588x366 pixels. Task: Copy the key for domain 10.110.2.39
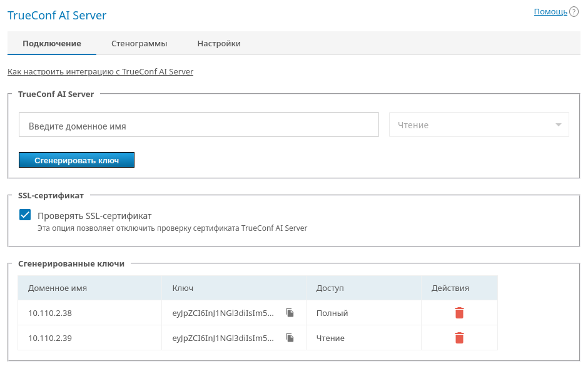pyautogui.click(x=290, y=338)
